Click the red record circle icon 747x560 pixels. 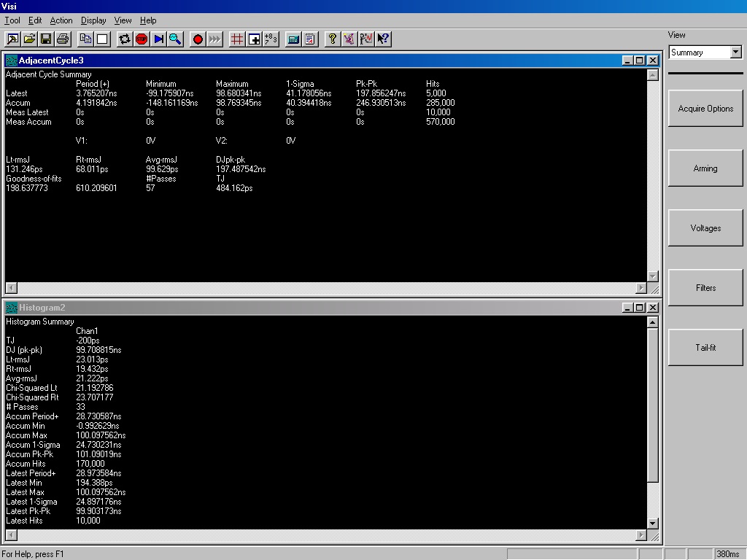click(x=198, y=39)
